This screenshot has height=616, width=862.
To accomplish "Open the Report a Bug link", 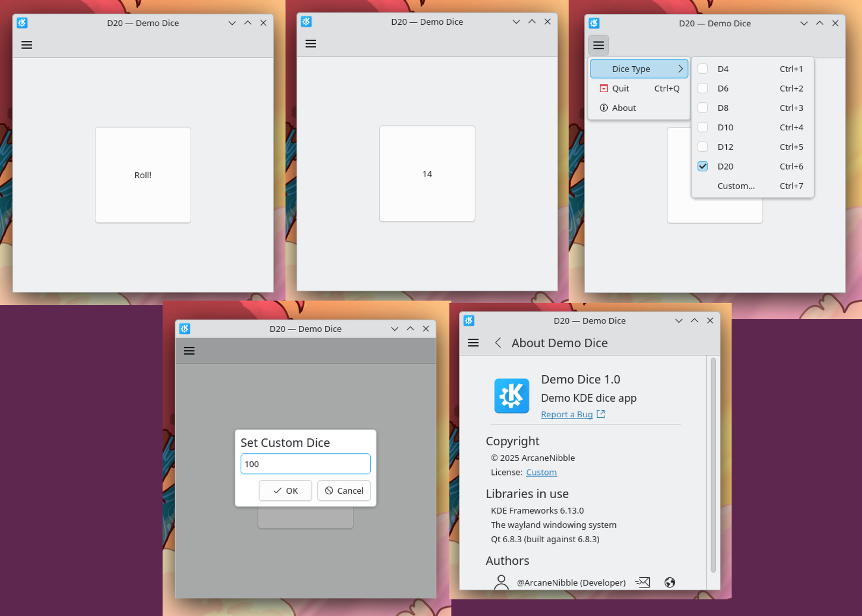I will coord(566,414).
